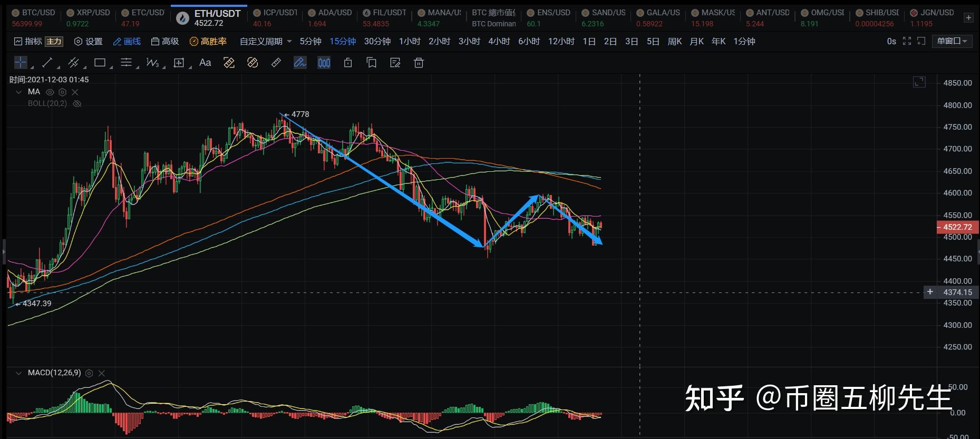Expand horizontal lines tool submenu arrow
Screen dimensions: 980x439
pos(137,67)
